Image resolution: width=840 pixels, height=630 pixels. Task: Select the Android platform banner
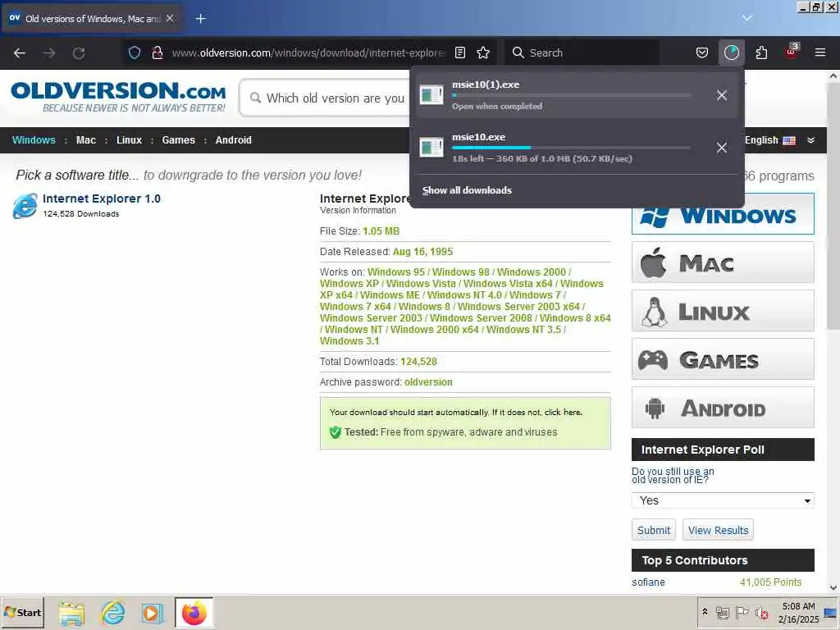(723, 407)
